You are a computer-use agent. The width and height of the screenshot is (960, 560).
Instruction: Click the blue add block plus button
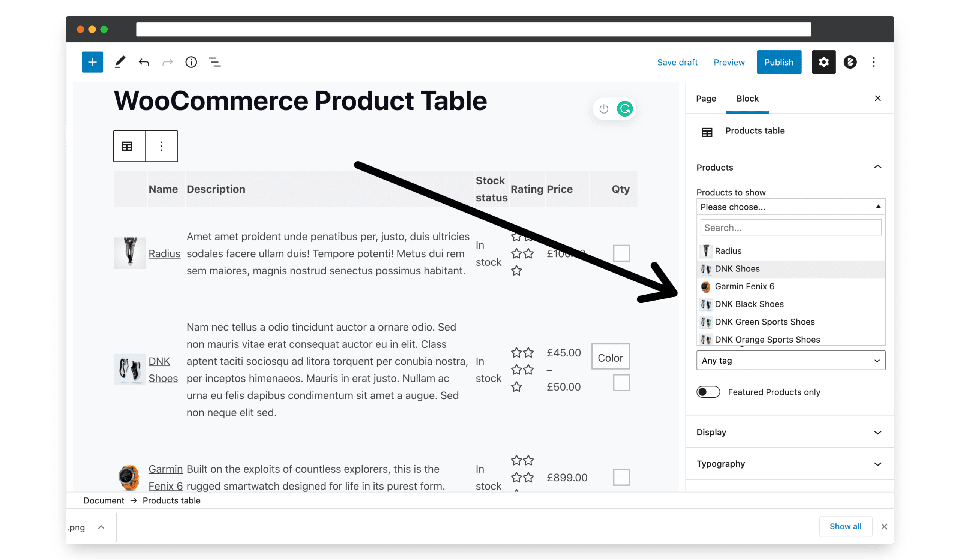(x=93, y=62)
